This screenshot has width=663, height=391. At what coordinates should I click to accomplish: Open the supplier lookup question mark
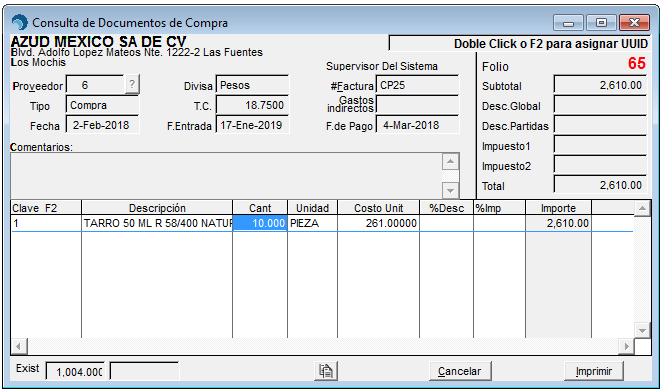tap(132, 85)
